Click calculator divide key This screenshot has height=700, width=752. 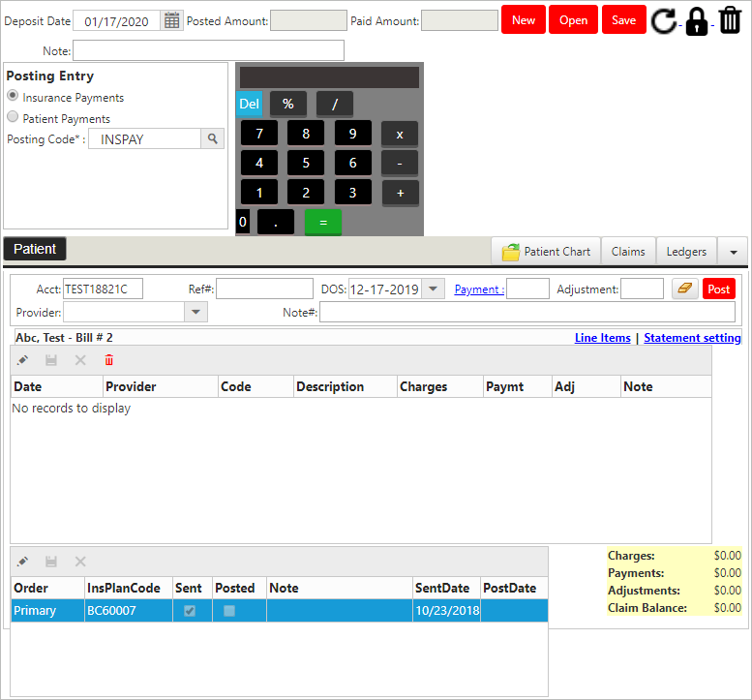coord(335,104)
